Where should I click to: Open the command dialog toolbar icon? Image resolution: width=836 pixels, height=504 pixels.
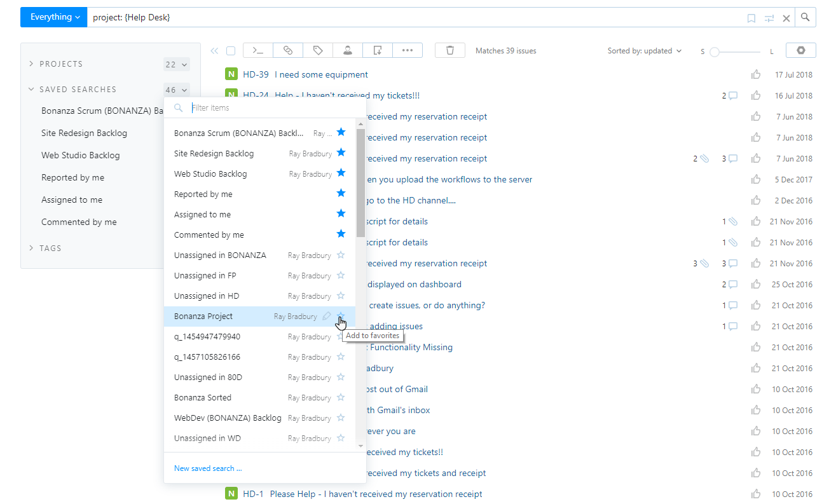(257, 51)
